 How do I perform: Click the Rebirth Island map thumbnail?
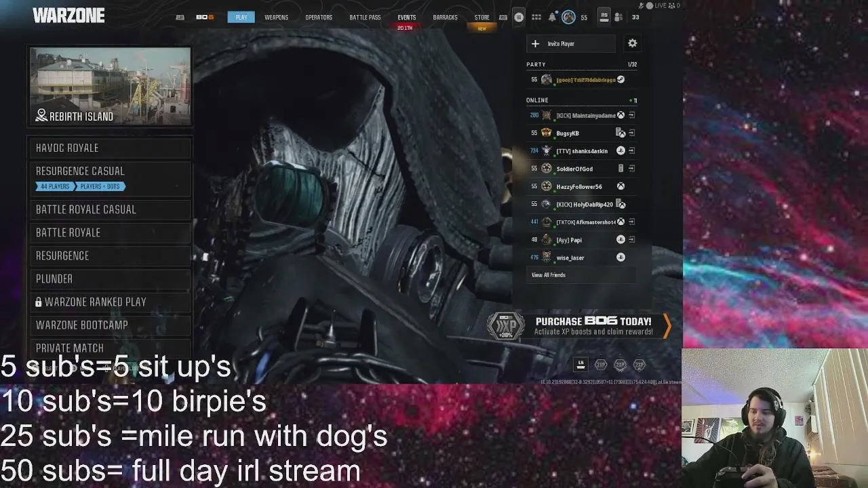pyautogui.click(x=110, y=86)
